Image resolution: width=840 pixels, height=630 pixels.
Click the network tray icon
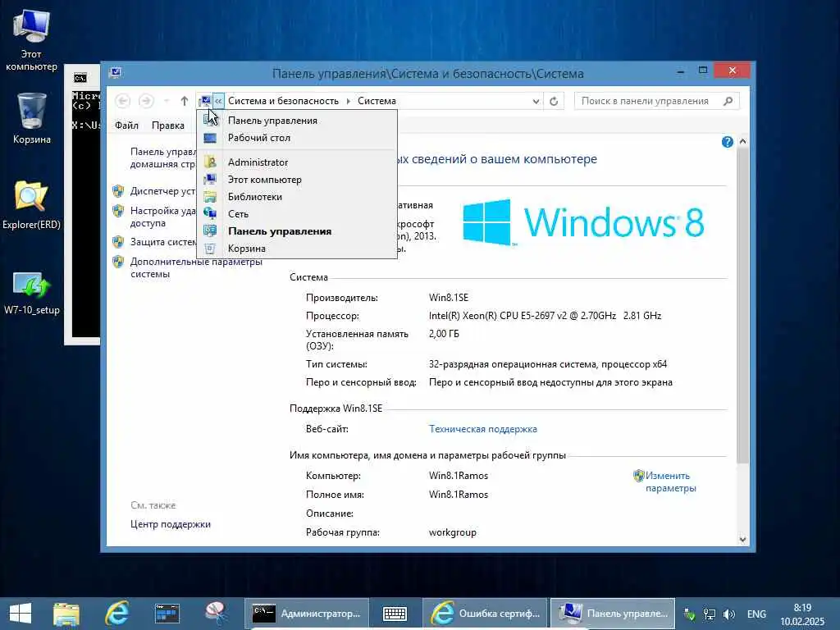[x=710, y=614]
